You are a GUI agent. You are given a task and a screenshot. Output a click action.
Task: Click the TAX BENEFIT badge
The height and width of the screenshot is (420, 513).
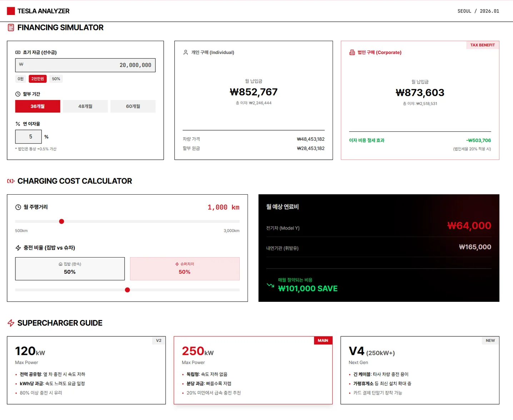coord(482,45)
